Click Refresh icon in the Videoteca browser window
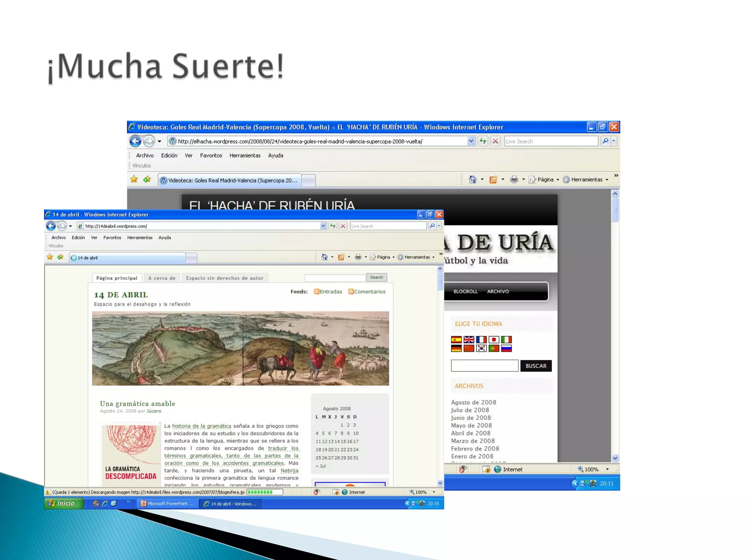The height and width of the screenshot is (560, 747). [x=483, y=141]
